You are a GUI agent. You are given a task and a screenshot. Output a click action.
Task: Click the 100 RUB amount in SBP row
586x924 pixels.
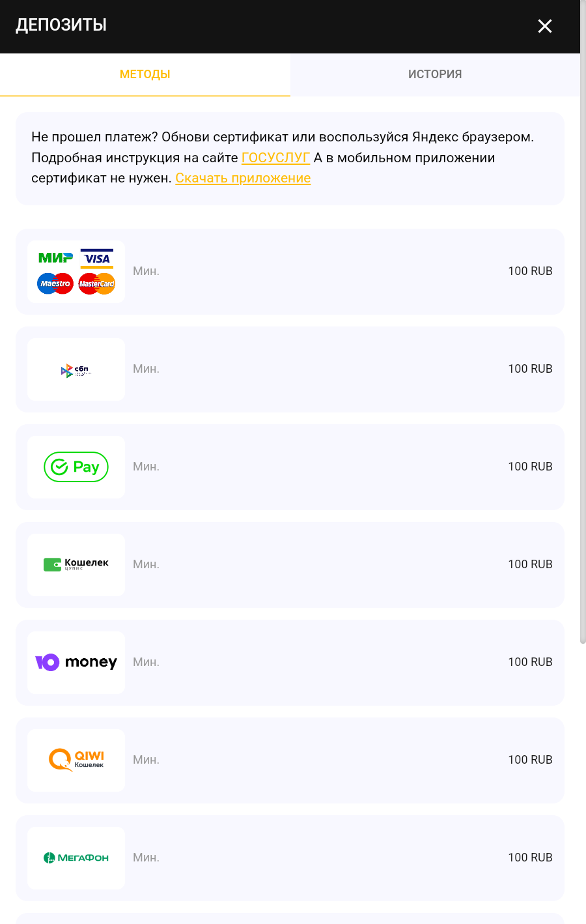click(x=530, y=369)
